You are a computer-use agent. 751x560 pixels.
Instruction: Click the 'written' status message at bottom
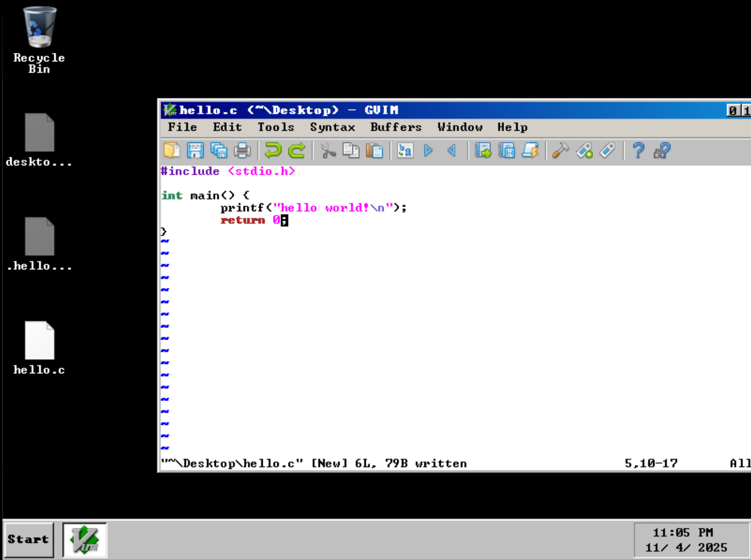tap(441, 464)
